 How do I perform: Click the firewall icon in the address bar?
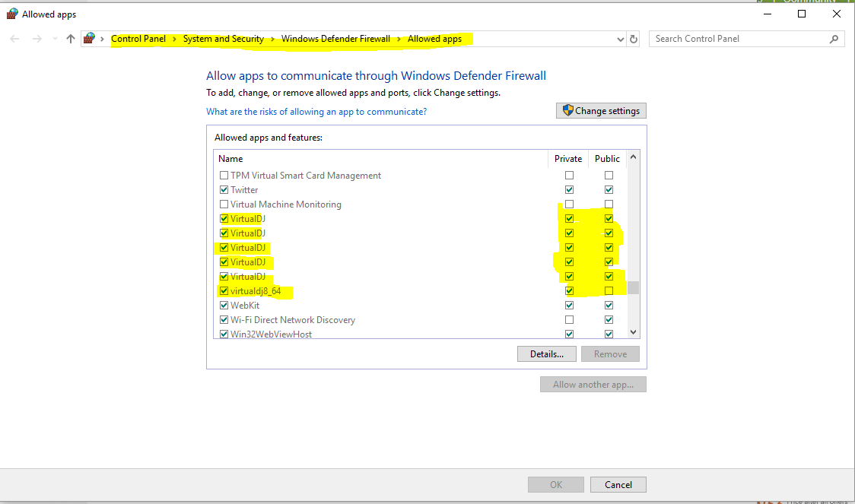pos(90,38)
